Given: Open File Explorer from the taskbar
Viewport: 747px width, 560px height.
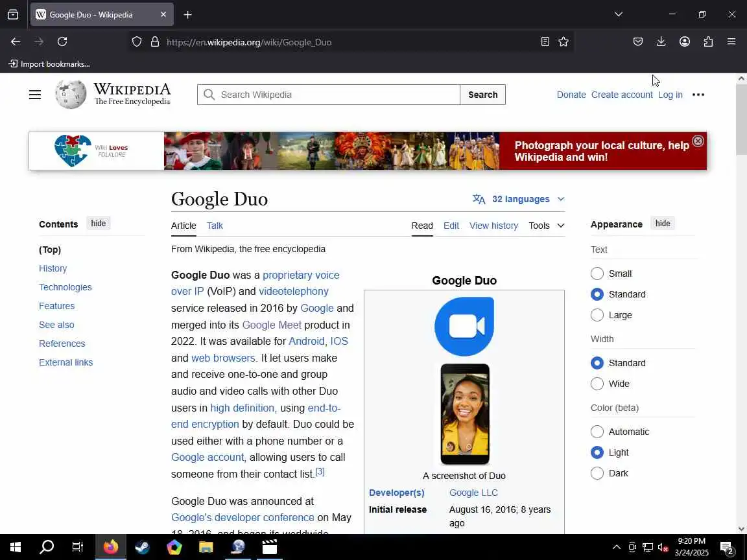Looking at the screenshot, I should pyautogui.click(x=206, y=547).
